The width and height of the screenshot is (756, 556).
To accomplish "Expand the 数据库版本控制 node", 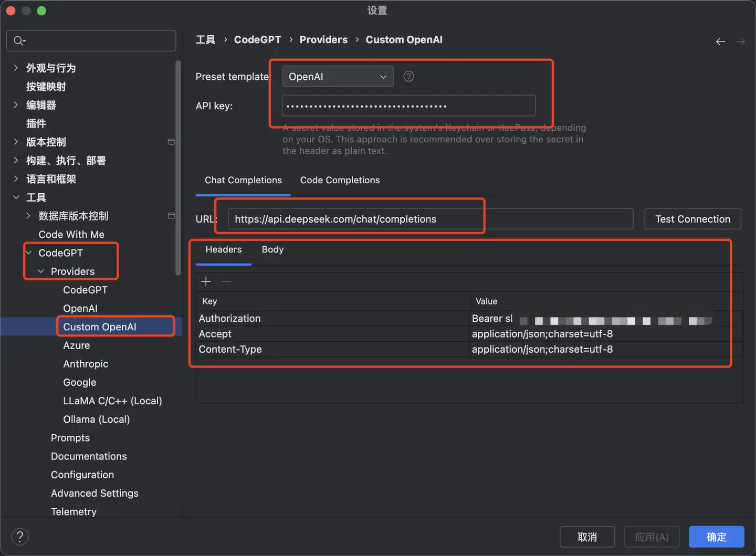I will tap(28, 216).
